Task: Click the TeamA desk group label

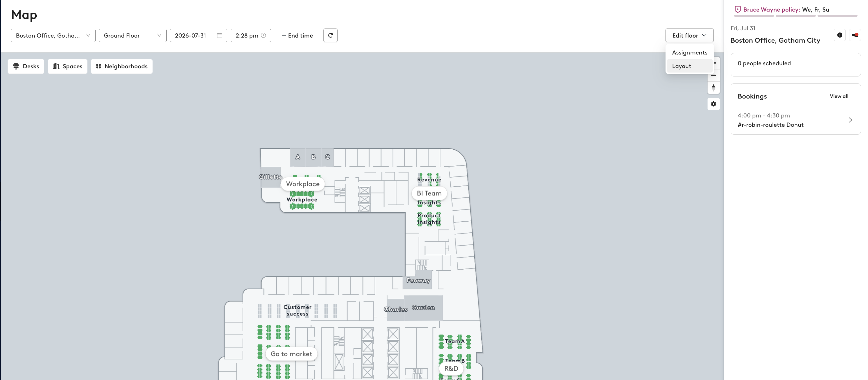Action: click(x=454, y=342)
